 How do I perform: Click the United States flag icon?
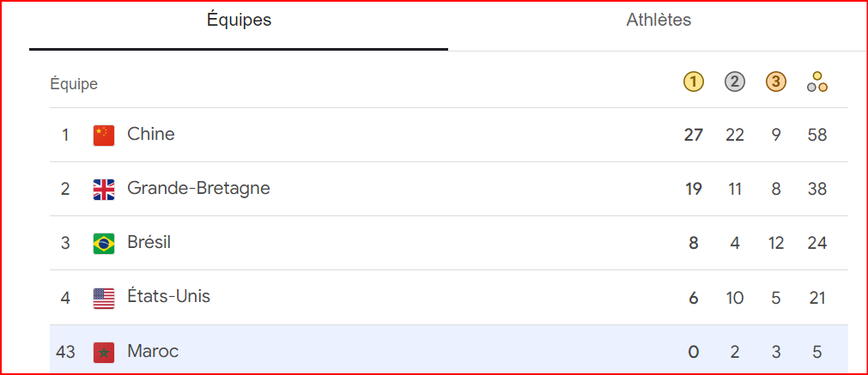point(104,298)
